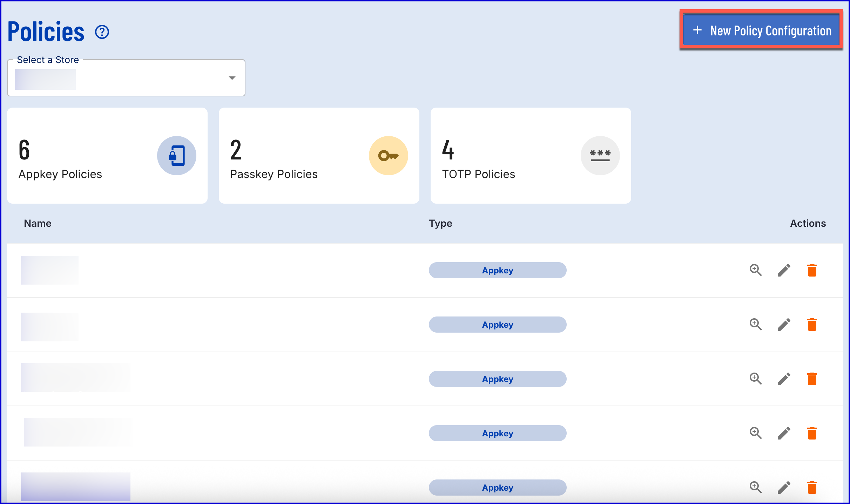The height and width of the screenshot is (504, 850).
Task: Click the Appkey type badge in first row
Action: 497,270
